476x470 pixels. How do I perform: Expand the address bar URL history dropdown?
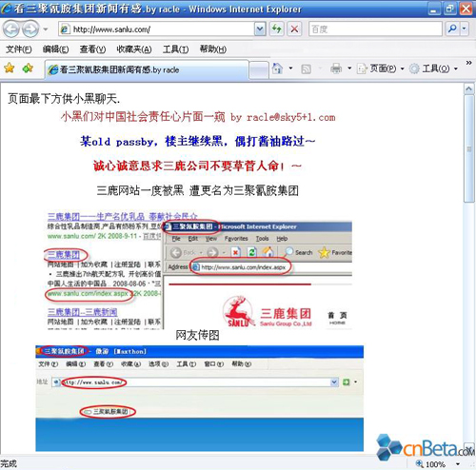tap(260, 29)
